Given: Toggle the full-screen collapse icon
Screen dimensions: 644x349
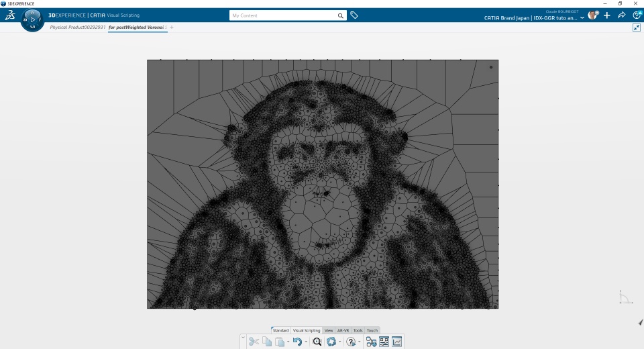Looking at the screenshot, I should point(637,28).
